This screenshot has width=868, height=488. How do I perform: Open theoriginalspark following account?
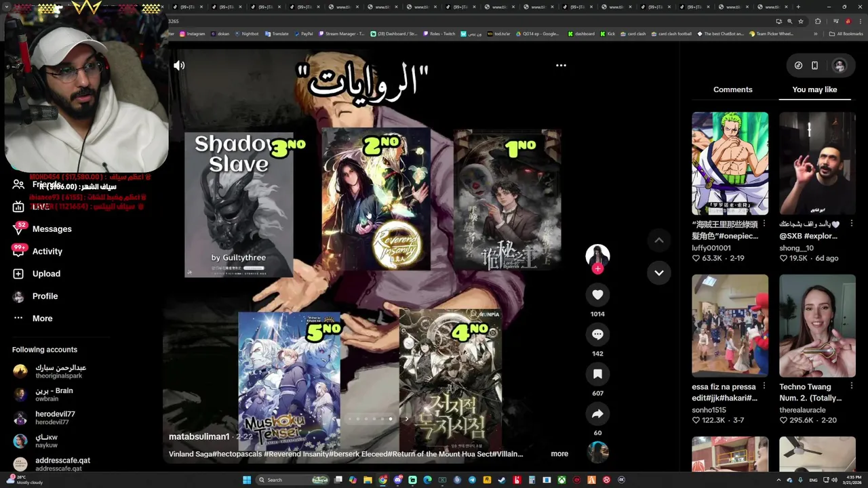(51, 371)
